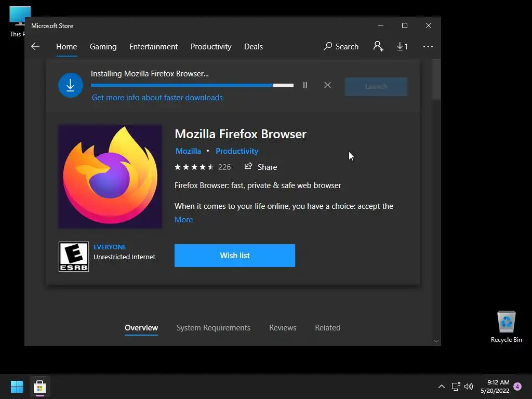Viewport: 532px width, 399px height.
Task: Click the vertical scrollbar thumb
Action: (x=436, y=79)
